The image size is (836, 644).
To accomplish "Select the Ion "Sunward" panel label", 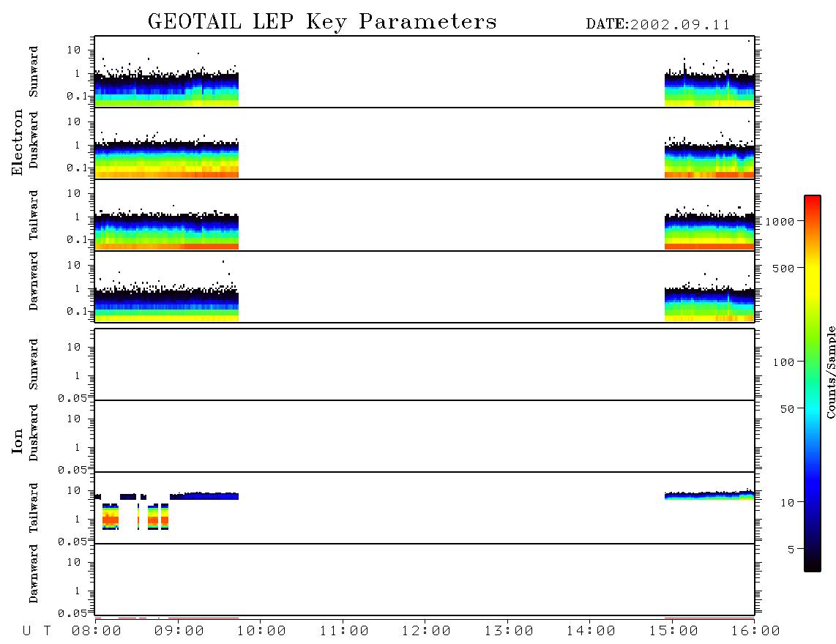I will [34, 364].
